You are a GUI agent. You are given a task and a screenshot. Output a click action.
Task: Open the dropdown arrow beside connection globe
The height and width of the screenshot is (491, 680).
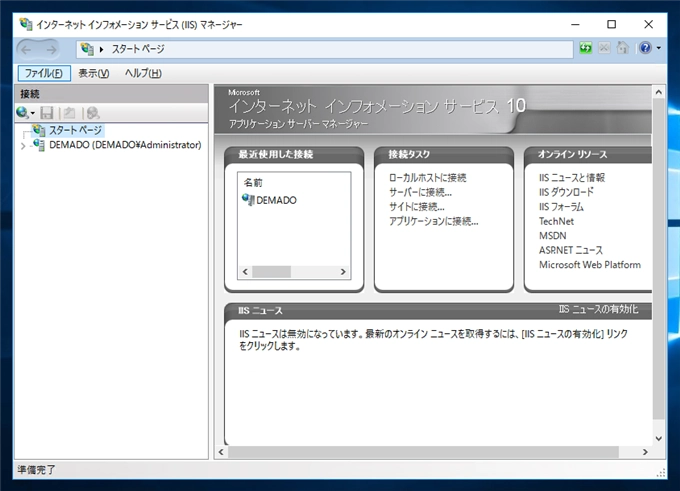(x=33, y=114)
